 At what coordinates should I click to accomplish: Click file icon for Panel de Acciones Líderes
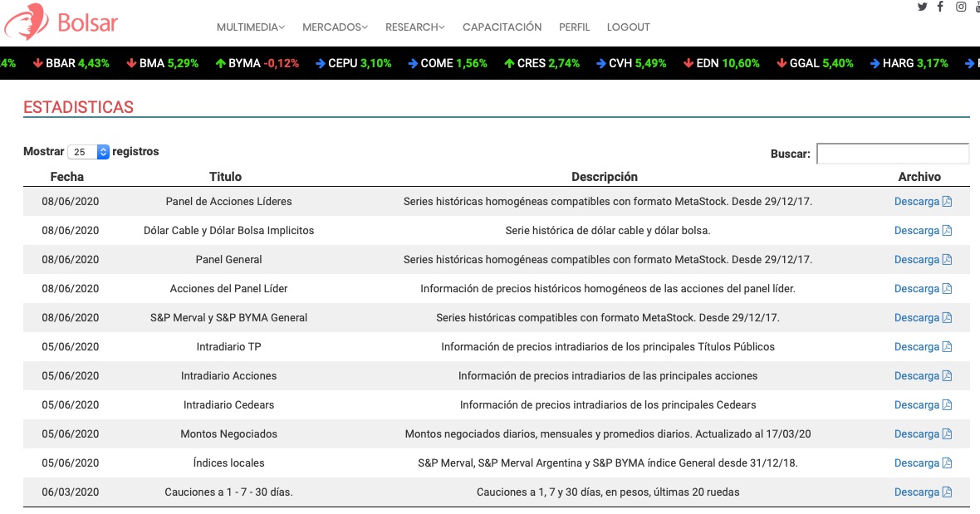coord(947,201)
